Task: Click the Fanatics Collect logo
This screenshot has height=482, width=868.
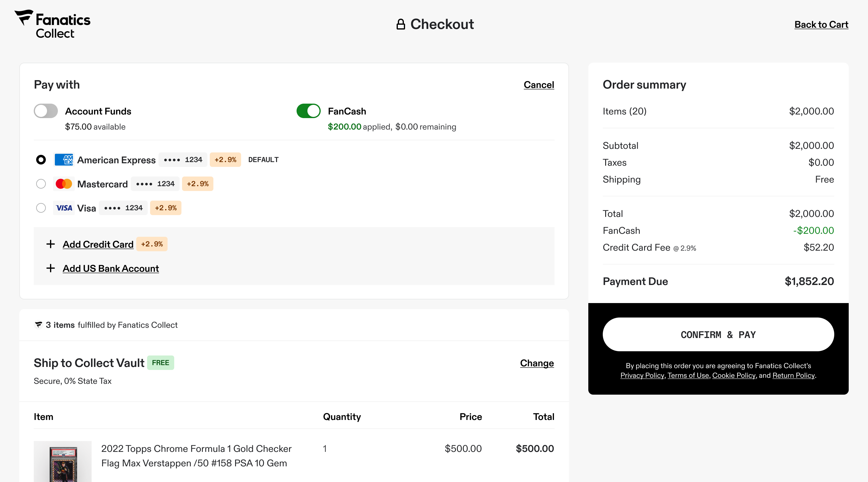Action: [52, 24]
